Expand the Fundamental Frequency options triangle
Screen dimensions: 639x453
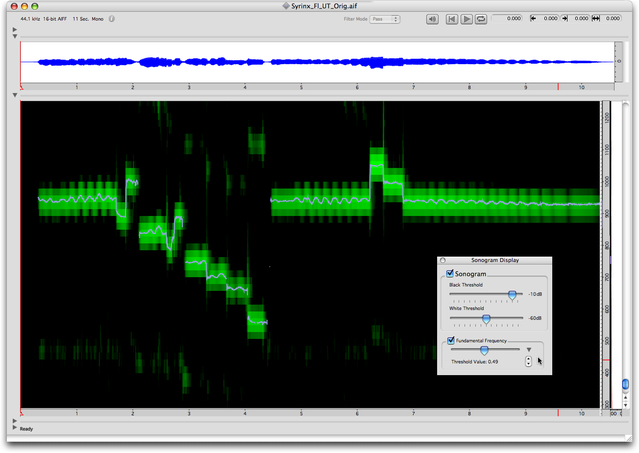(x=529, y=350)
